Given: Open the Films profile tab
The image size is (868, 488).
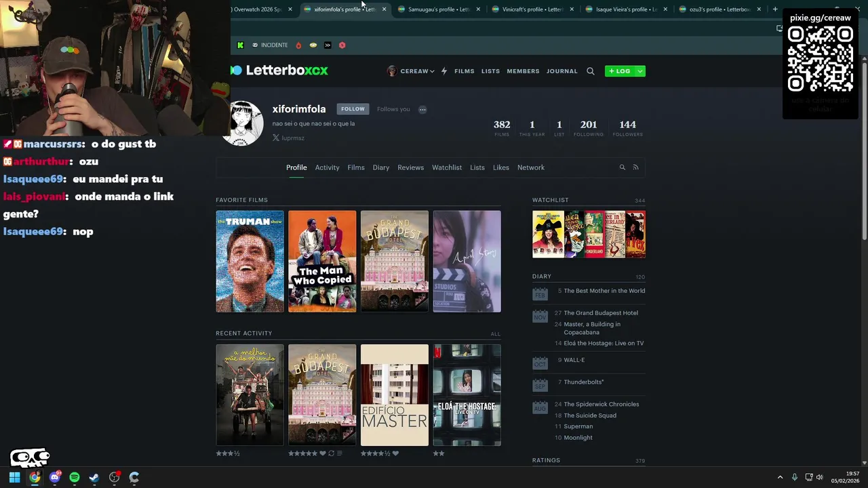Looking at the screenshot, I should coord(356,167).
